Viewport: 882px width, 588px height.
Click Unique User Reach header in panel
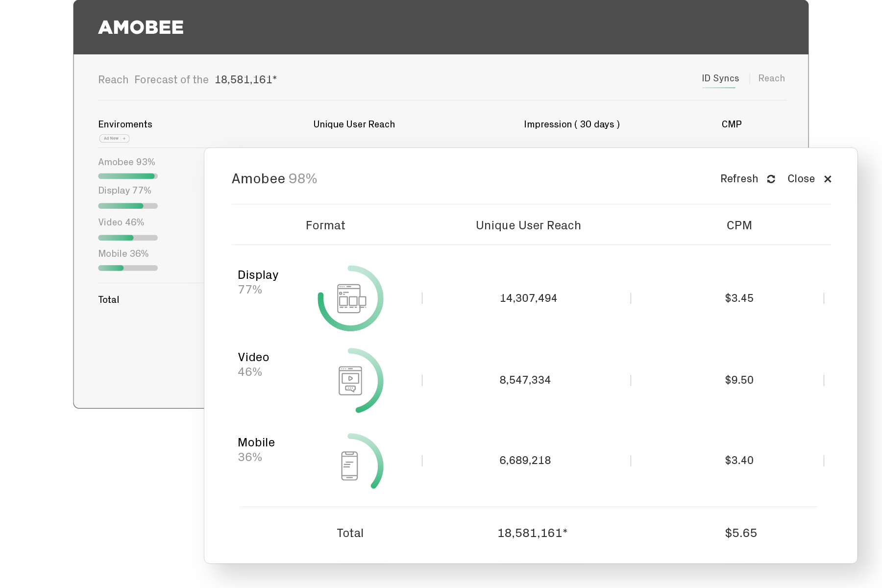click(x=528, y=225)
